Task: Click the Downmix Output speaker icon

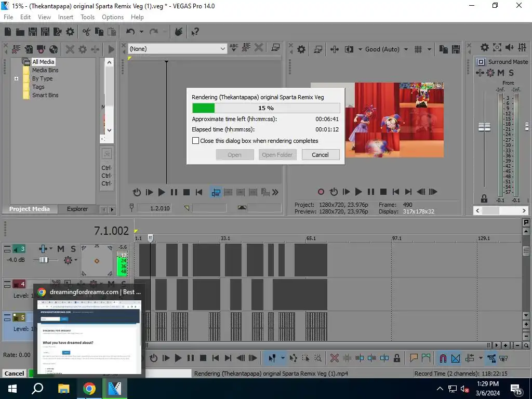Action: click(x=509, y=47)
